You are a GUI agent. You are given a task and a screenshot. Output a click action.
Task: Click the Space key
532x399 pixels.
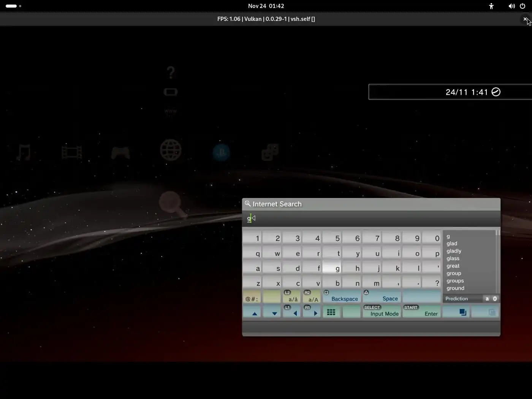tap(382, 296)
